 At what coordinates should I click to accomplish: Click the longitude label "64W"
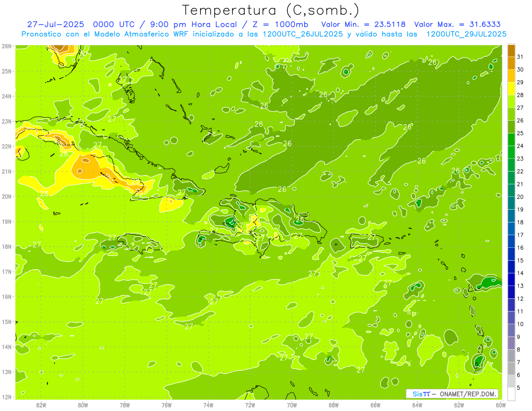pyautogui.click(x=417, y=405)
